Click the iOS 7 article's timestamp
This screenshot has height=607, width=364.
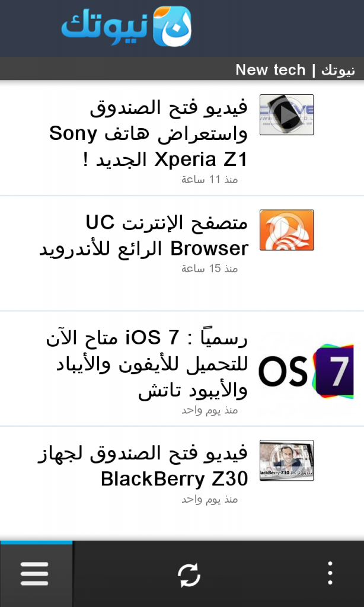(x=209, y=410)
